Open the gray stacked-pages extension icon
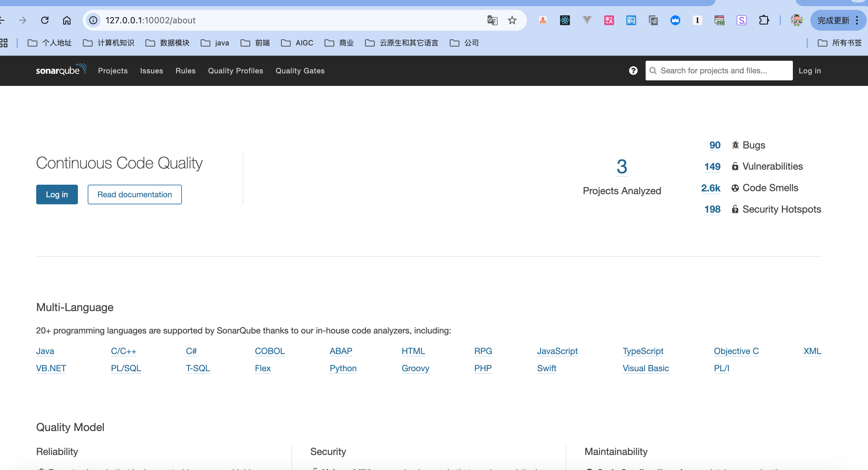This screenshot has width=868, height=470. click(x=653, y=20)
